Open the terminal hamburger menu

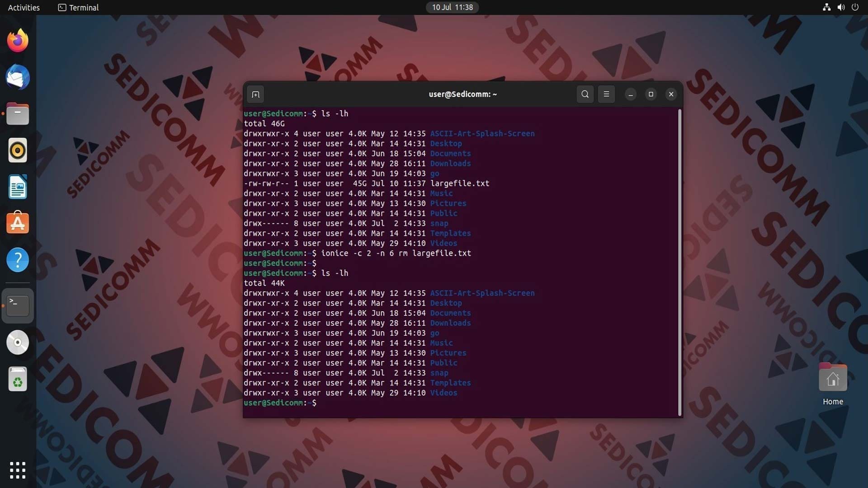tap(606, 94)
